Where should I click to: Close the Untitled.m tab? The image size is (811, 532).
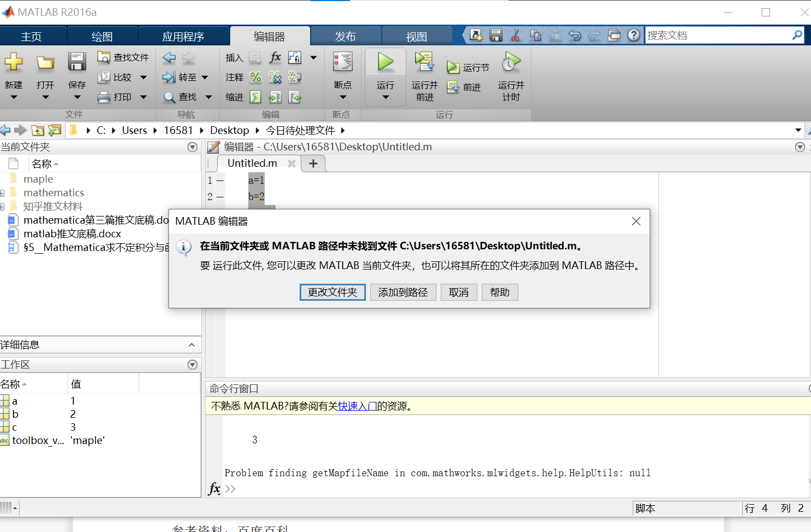(291, 163)
